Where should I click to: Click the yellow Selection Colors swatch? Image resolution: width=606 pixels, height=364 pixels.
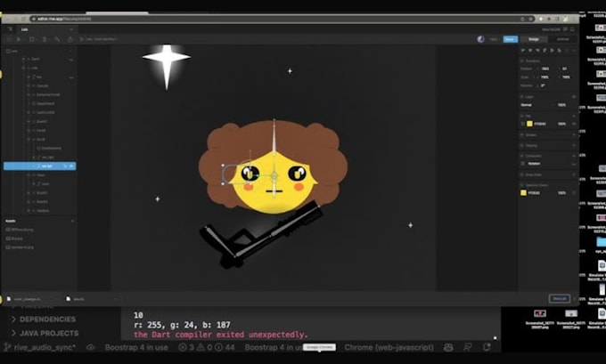pos(524,192)
